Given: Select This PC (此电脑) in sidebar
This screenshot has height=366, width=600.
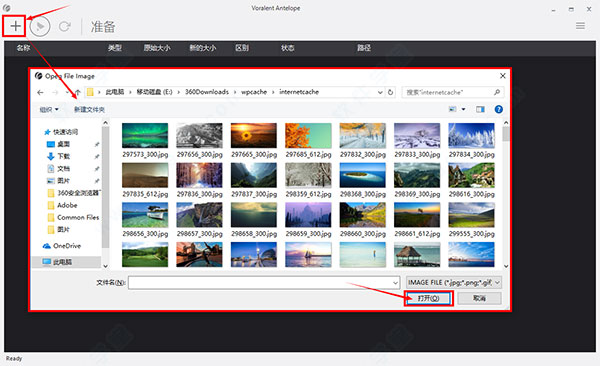Looking at the screenshot, I should point(57,262).
